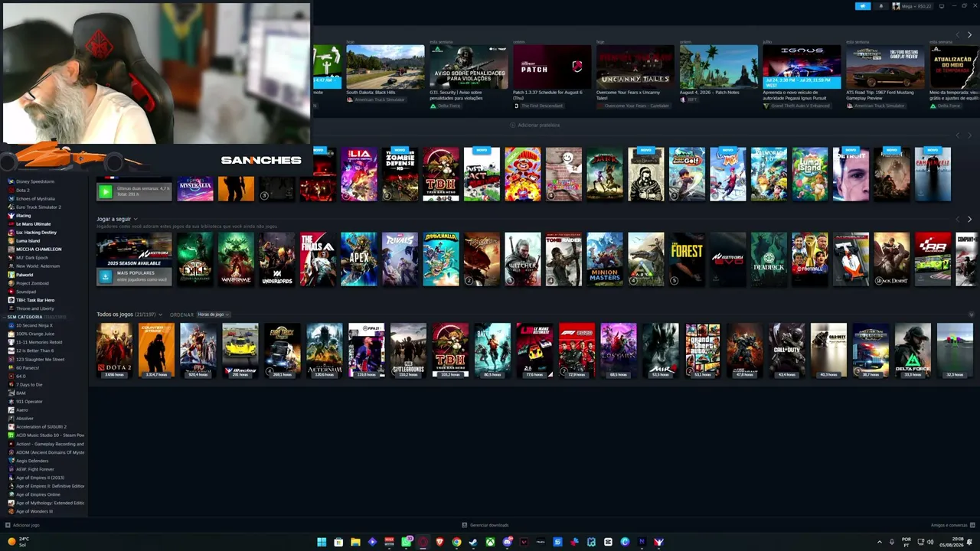Screen dimensions: 980x551
Task: Select Brawlhalla game cover
Action: coord(441,259)
